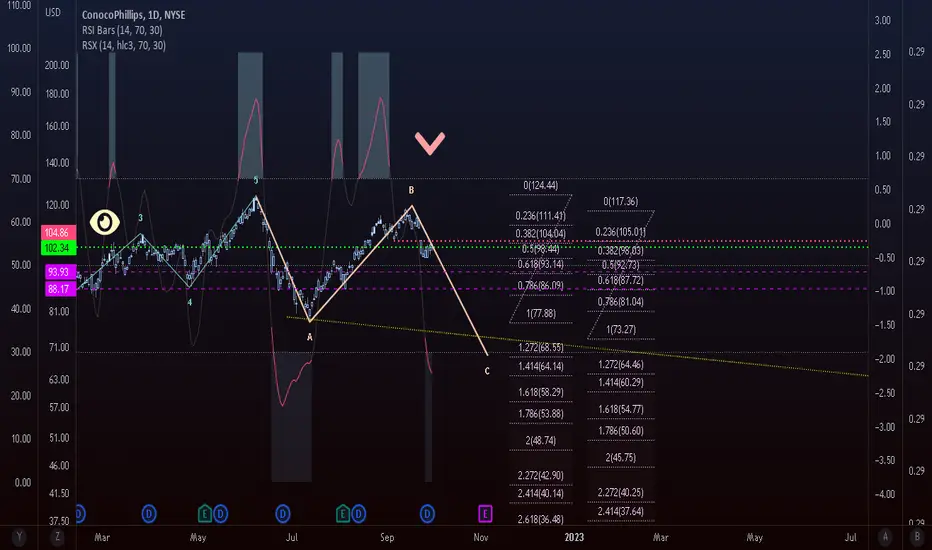The height and width of the screenshot is (550, 932).
Task: Click the 102.34 green price label
Action: 58,248
